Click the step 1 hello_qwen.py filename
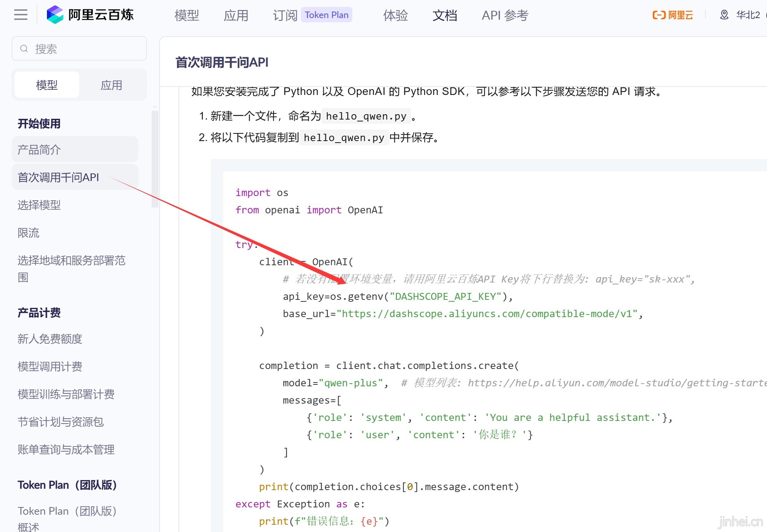 coord(366,116)
